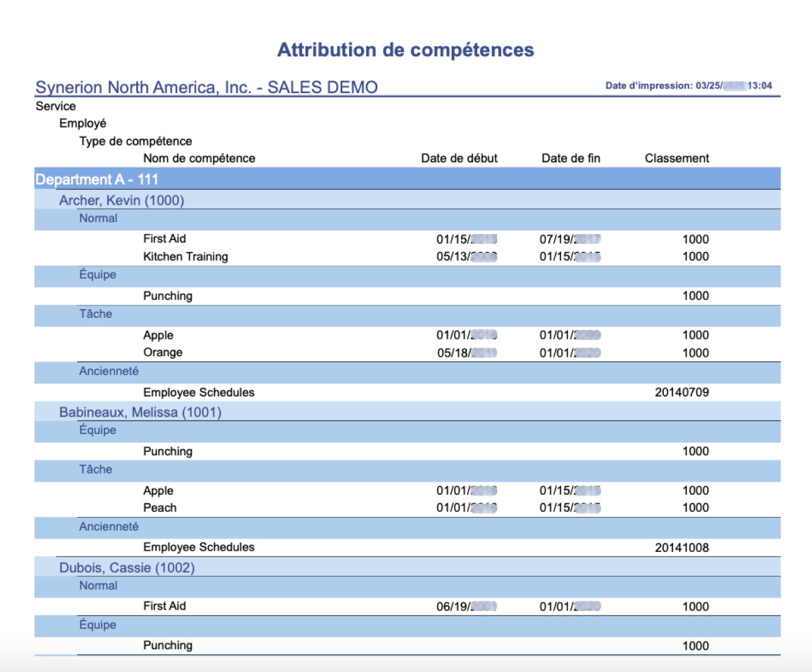Click Apple skill under Archer, Kevin
Screen dimensions: 812x672
[x=158, y=335]
